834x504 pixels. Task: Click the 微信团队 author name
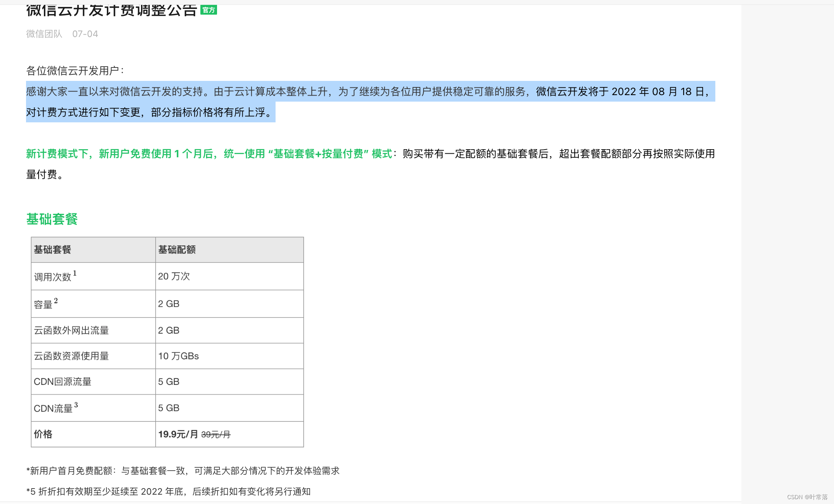[44, 34]
